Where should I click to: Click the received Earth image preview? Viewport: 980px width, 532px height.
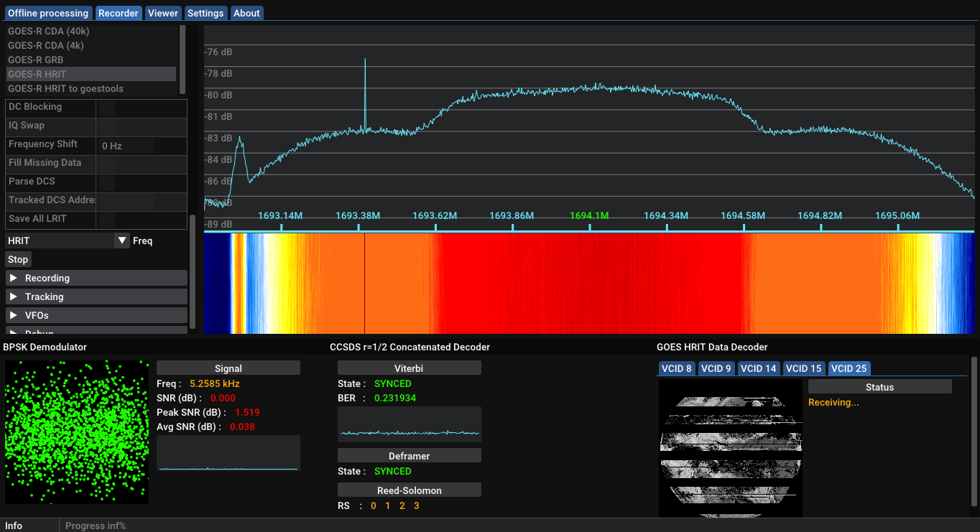[729, 448]
